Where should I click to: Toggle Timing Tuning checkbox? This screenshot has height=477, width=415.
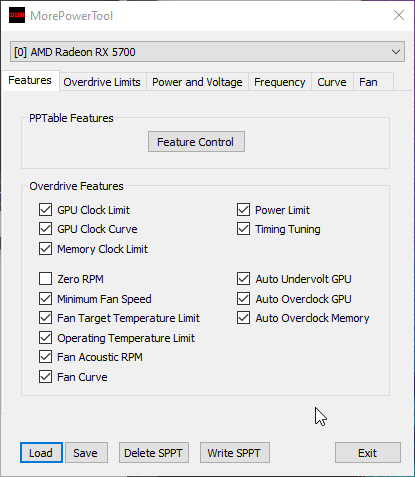pyautogui.click(x=243, y=229)
